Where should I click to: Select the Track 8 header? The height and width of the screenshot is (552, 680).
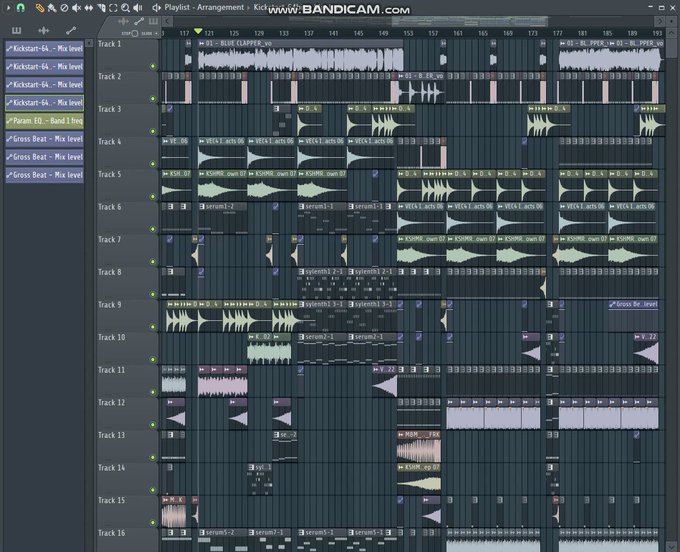127,284
